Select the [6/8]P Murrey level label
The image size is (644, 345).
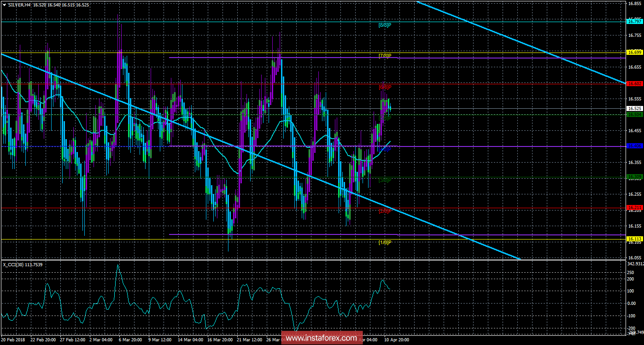385,87
